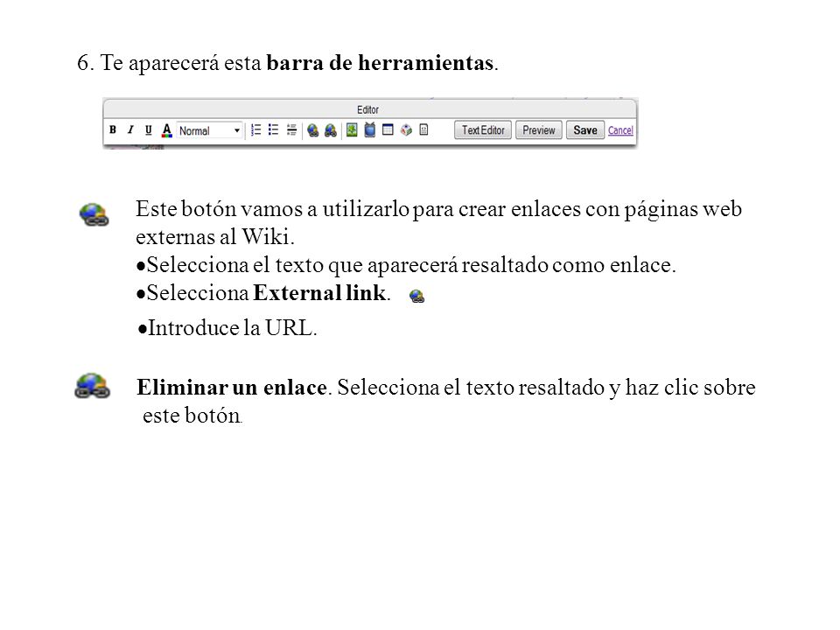Open the Normal paragraph style dropdown
This screenshot has height=630, width=840.
point(209,130)
